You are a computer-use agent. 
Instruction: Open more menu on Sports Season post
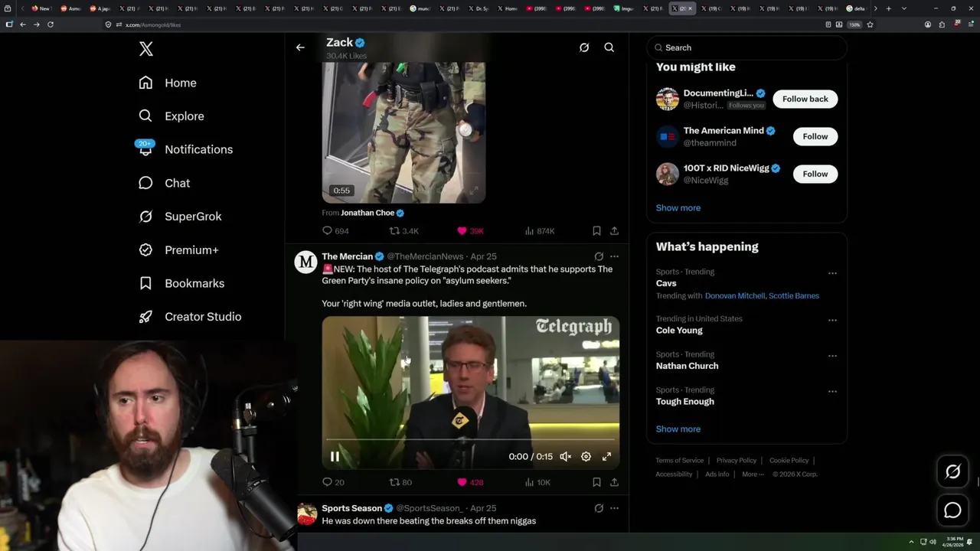click(x=614, y=508)
